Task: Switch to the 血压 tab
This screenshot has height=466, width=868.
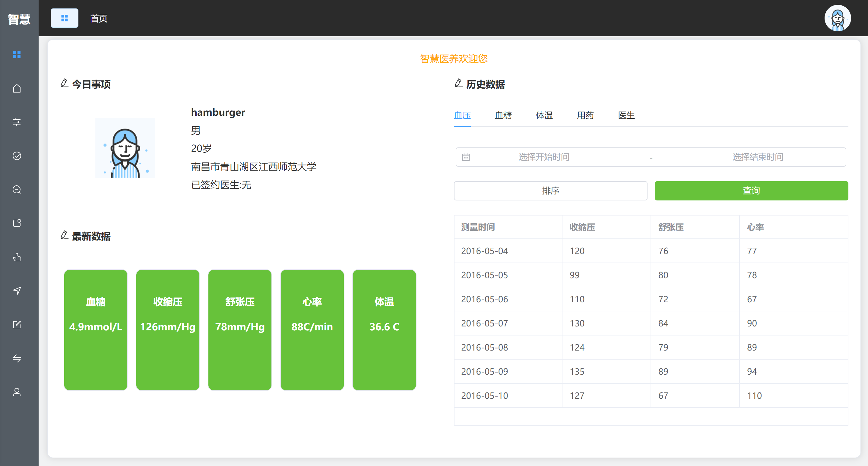Action: click(462, 115)
